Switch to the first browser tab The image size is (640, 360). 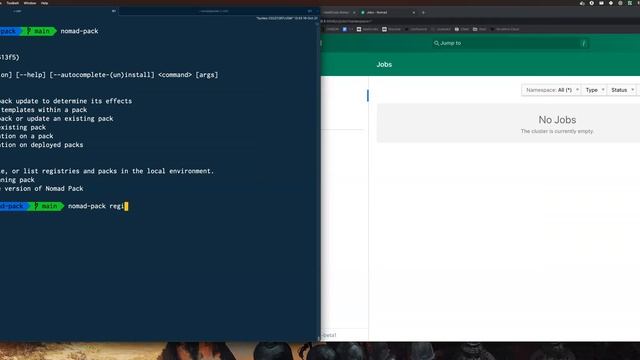(338, 13)
